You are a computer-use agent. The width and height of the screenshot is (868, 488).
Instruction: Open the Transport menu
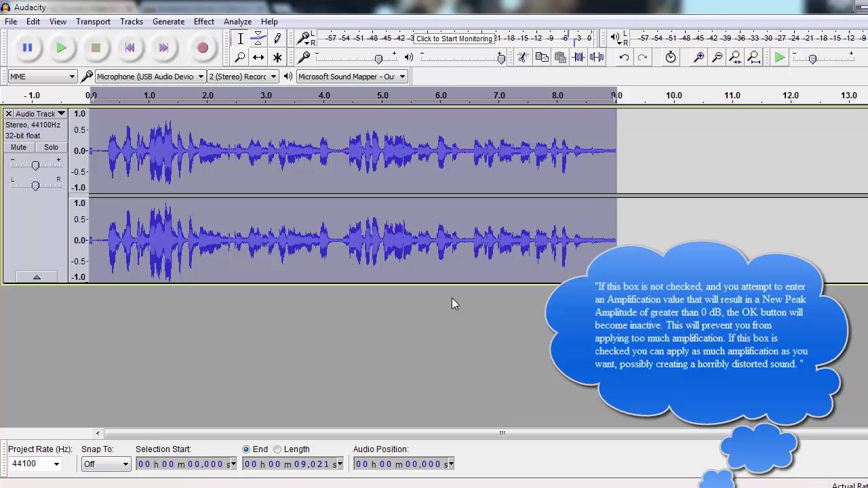(93, 22)
